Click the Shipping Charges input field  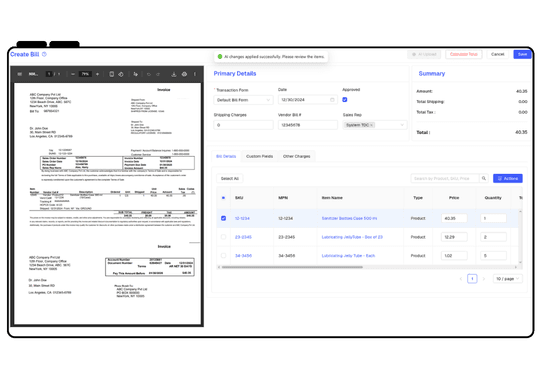click(243, 125)
